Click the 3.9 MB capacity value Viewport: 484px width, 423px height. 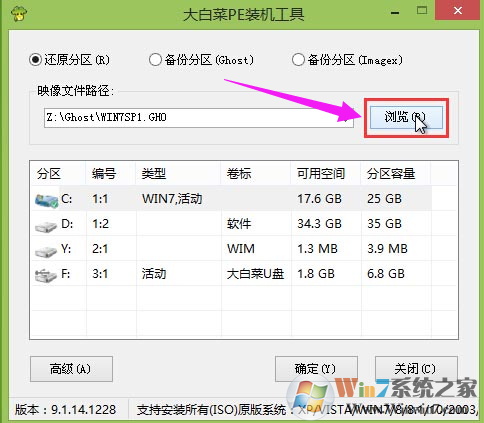(387, 249)
